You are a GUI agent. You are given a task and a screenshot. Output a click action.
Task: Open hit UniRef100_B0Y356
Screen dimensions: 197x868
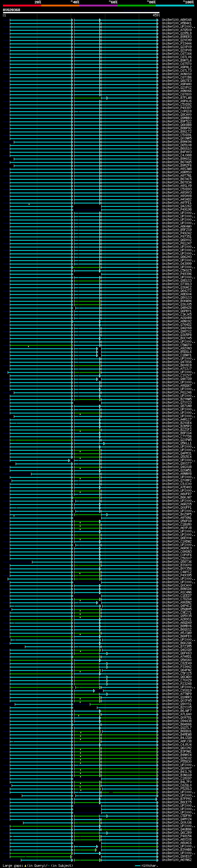tap(177, 568)
